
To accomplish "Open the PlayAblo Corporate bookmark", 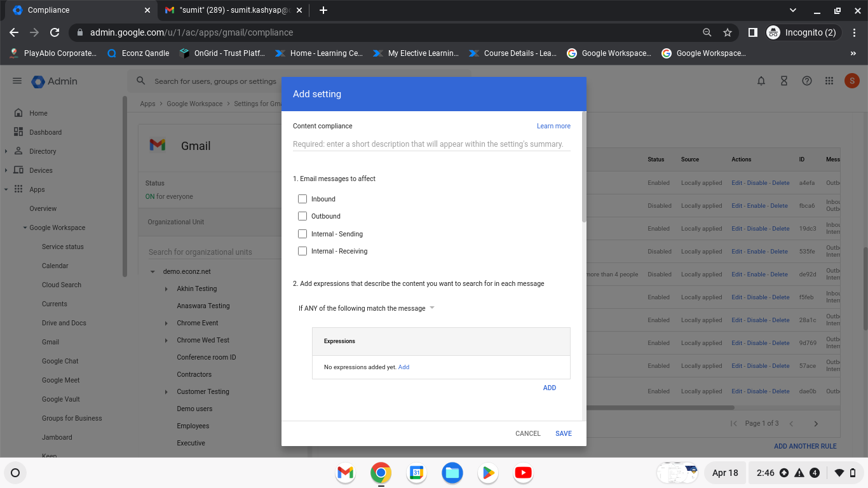I will (53, 53).
